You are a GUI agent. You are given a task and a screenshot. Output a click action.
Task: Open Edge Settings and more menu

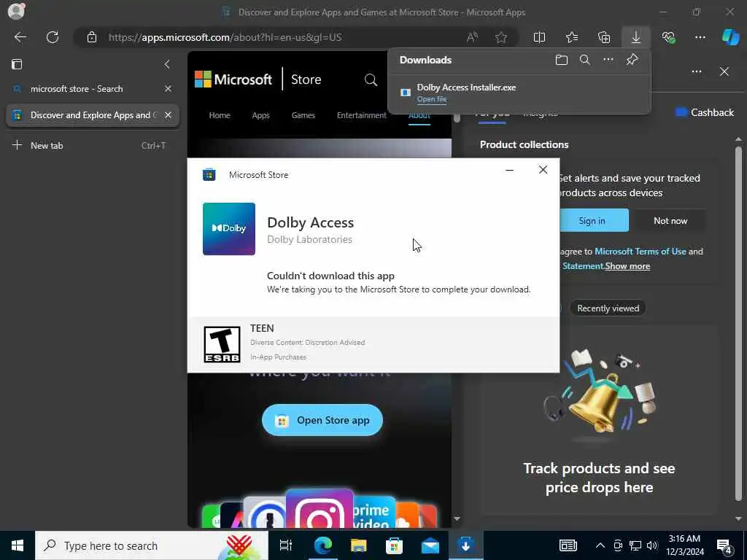point(700,37)
